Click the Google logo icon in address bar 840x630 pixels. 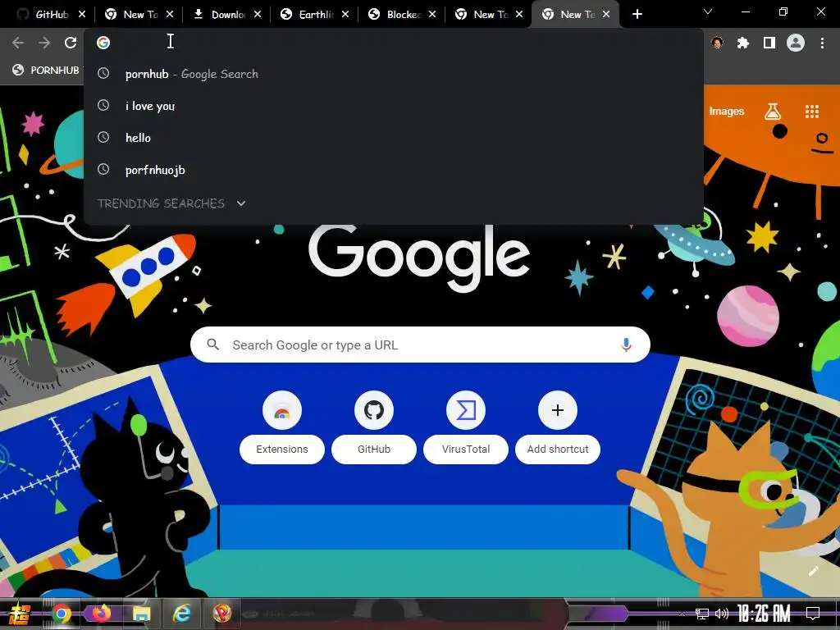(x=103, y=43)
